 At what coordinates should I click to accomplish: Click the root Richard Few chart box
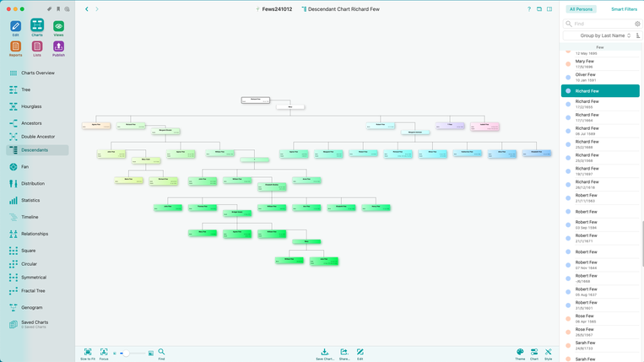pos(256,100)
